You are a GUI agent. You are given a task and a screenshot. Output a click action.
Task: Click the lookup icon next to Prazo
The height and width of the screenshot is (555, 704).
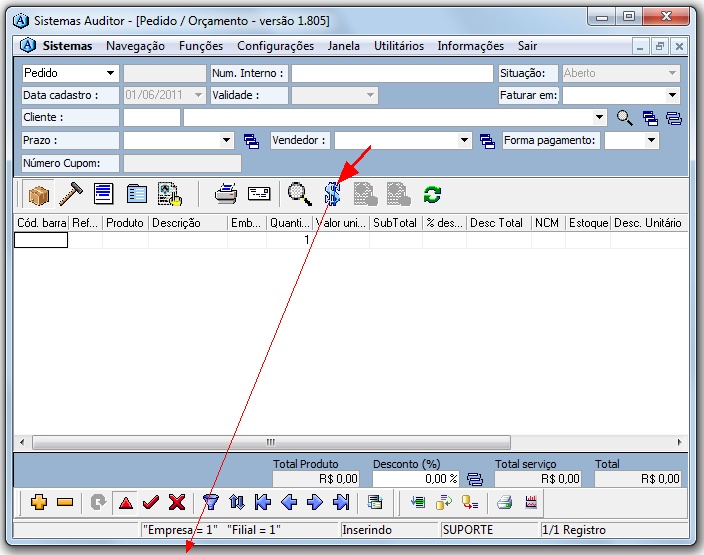[251, 141]
